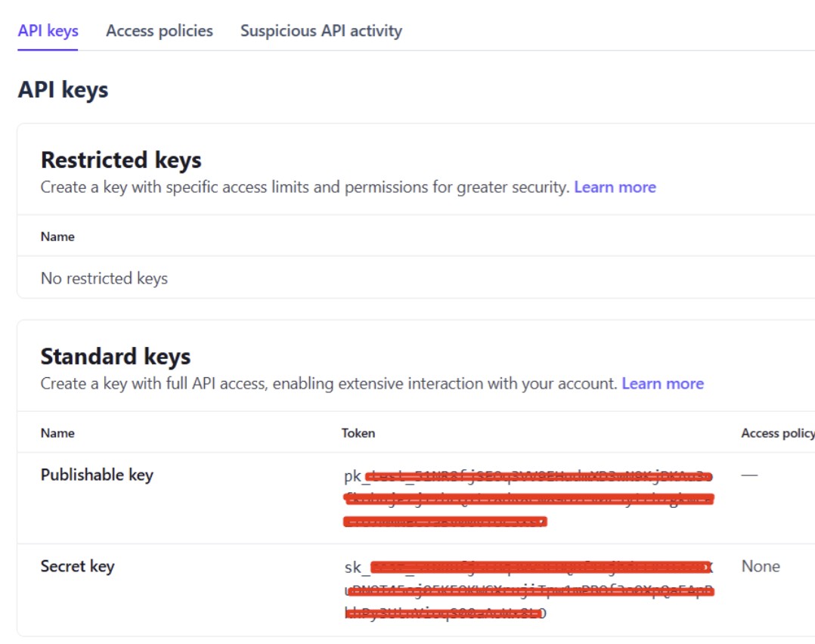815x644 pixels.
Task: Switch to the Access policies tab
Action: (159, 31)
